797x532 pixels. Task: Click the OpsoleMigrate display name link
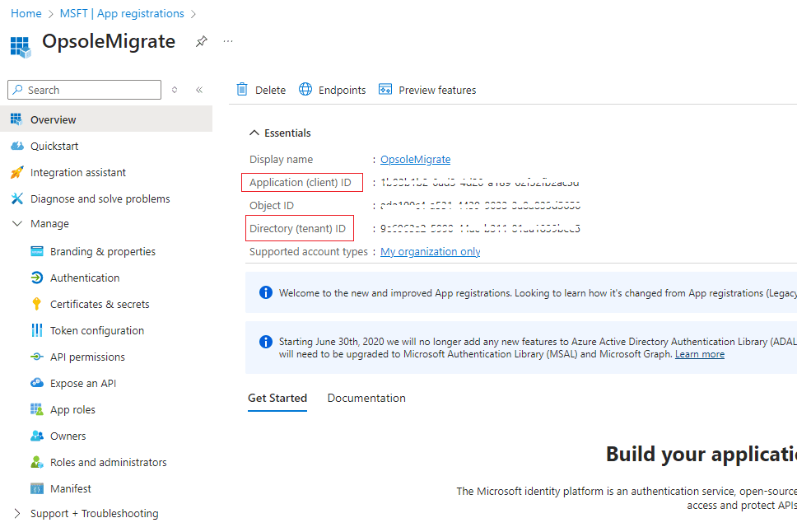point(415,159)
